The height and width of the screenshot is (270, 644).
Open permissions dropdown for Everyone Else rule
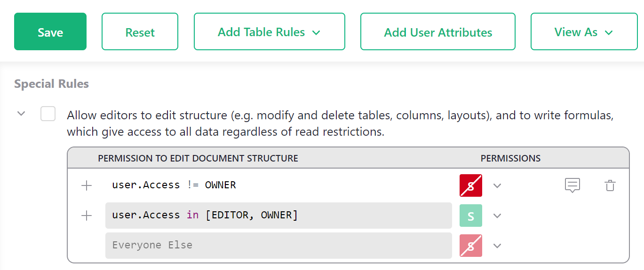(497, 246)
